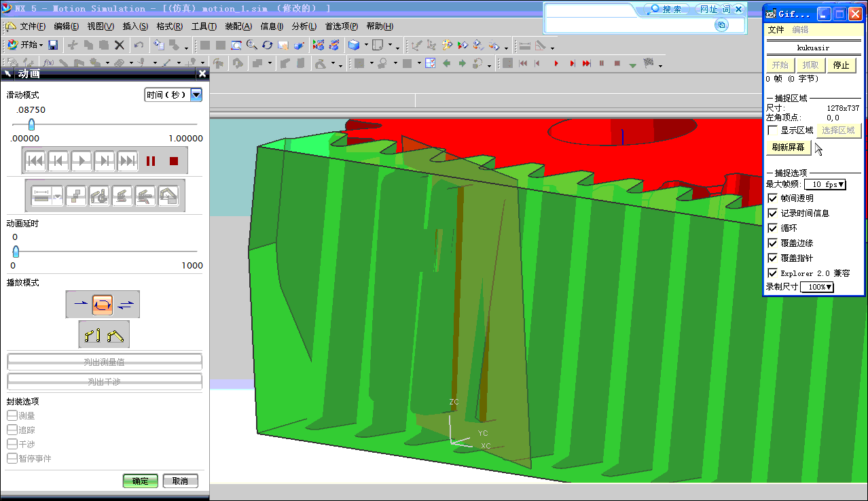Viewport: 868px width, 501px height.
Task: Click the 动画延时 slider handle
Action: 16,251
